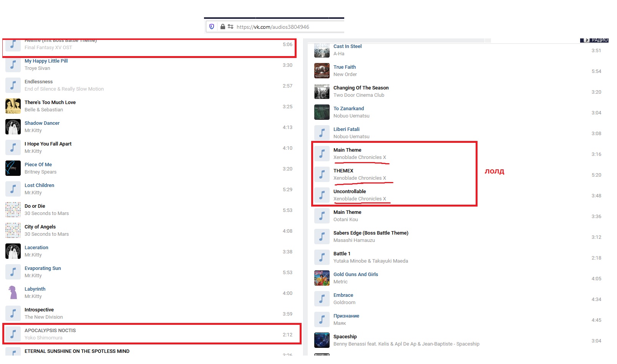This screenshot has width=617, height=364.
Task: Click the artist Masashi Hamauzu
Action: click(x=354, y=240)
